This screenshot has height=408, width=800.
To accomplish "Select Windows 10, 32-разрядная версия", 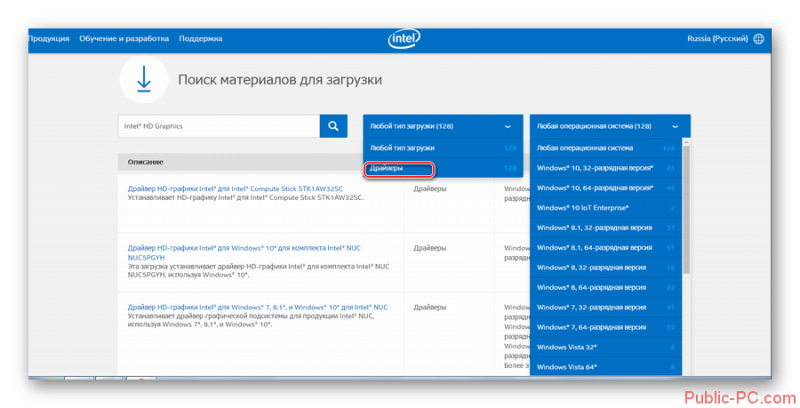I will [606, 168].
